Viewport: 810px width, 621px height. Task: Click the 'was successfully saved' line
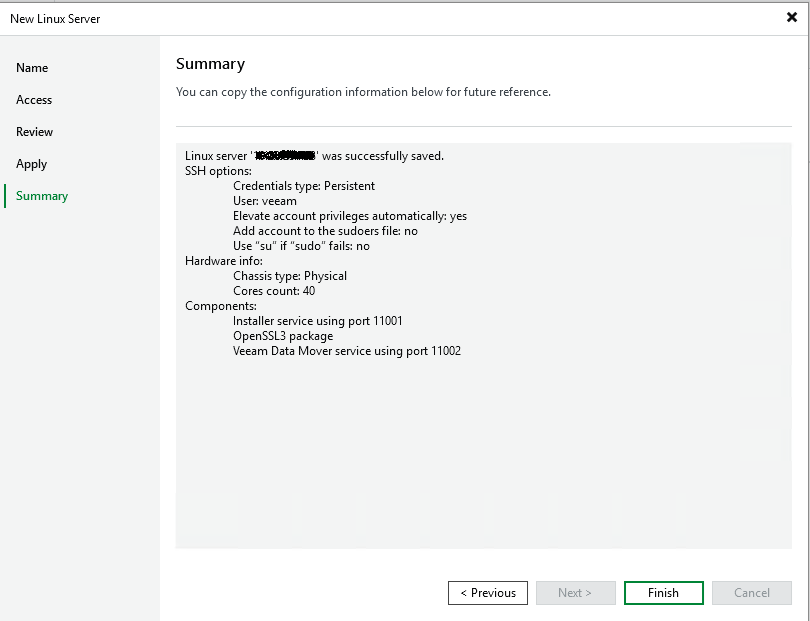point(382,156)
